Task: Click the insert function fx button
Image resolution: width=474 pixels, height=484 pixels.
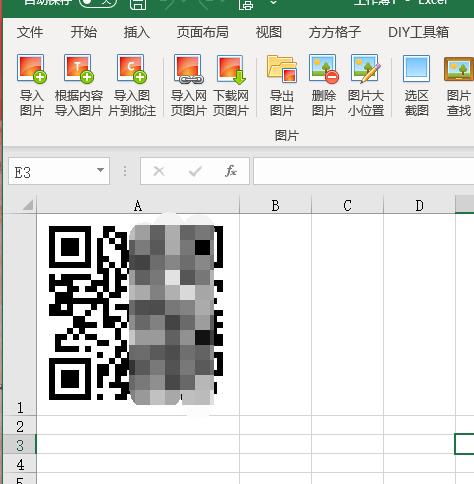Action: point(231,171)
